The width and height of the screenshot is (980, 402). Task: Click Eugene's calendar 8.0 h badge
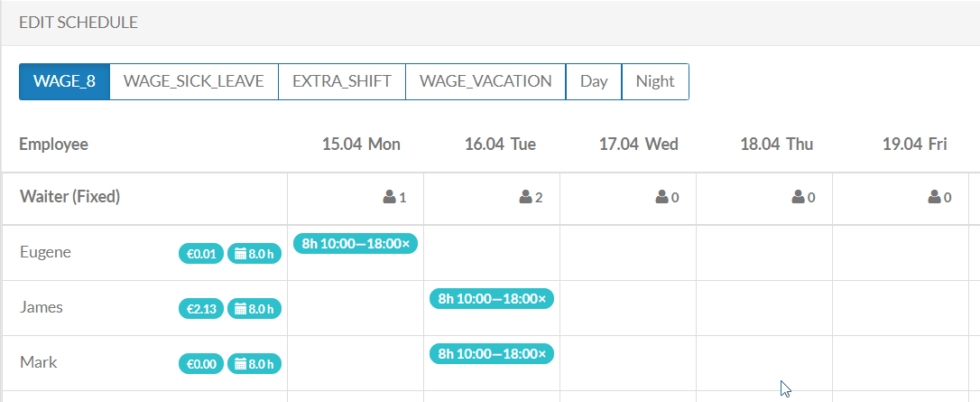pos(254,254)
